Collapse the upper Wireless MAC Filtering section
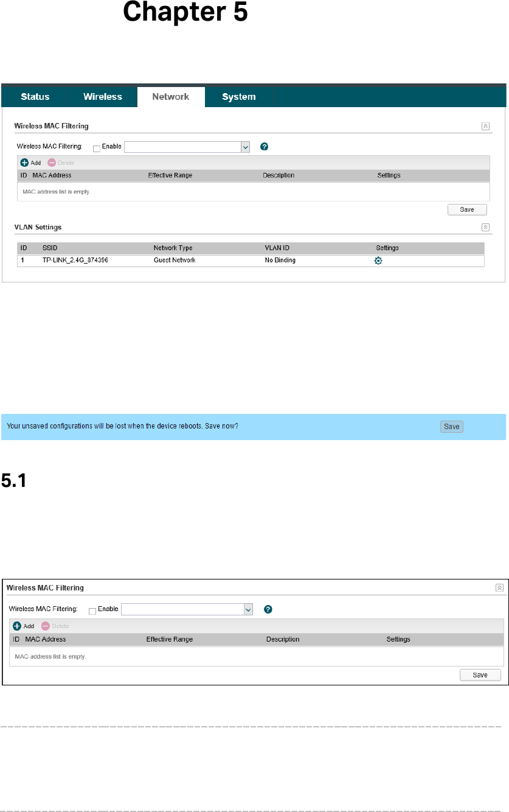Image resolution: width=509 pixels, height=812 pixels. pyautogui.click(x=485, y=126)
